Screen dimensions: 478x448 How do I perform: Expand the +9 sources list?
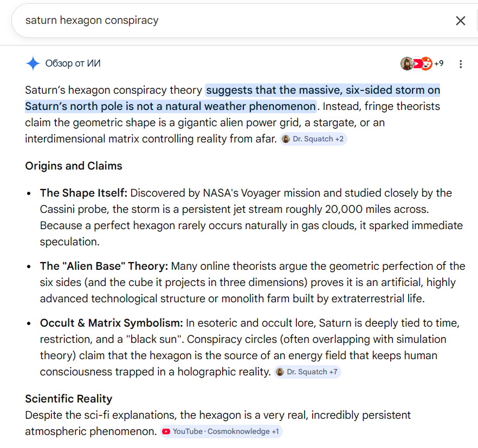439,63
